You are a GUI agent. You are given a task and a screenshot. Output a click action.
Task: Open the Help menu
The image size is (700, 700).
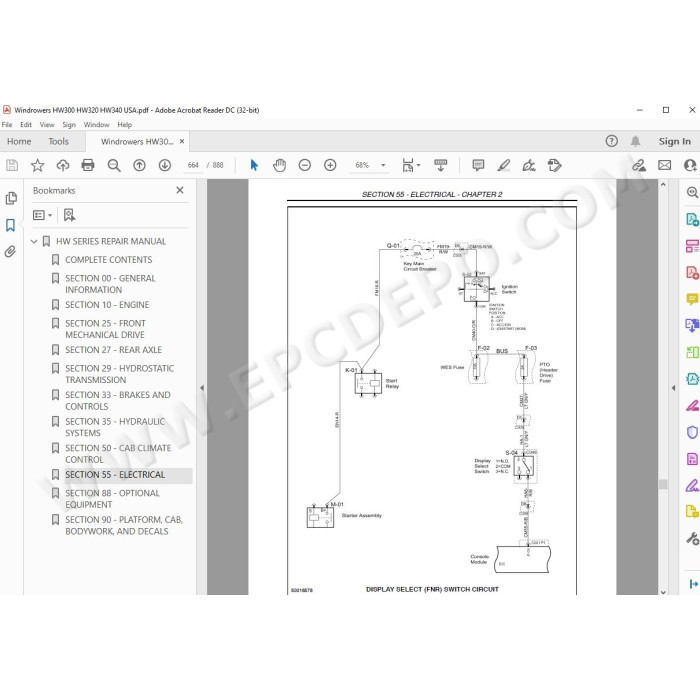click(x=125, y=125)
